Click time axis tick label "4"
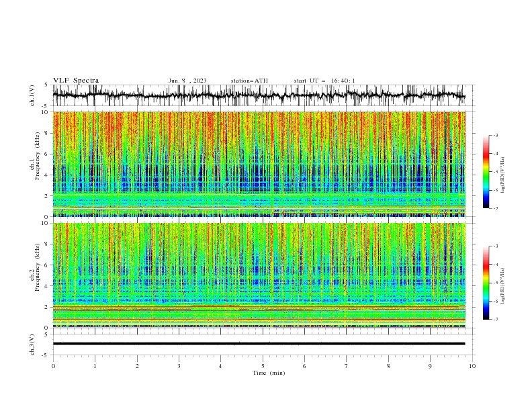This screenshot has height=411, width=532. 220,366
